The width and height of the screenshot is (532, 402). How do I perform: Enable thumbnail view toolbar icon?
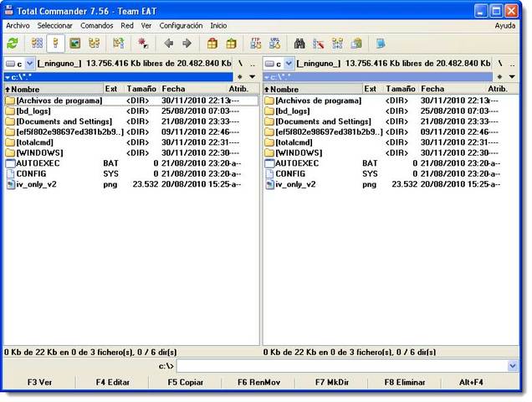click(x=75, y=44)
